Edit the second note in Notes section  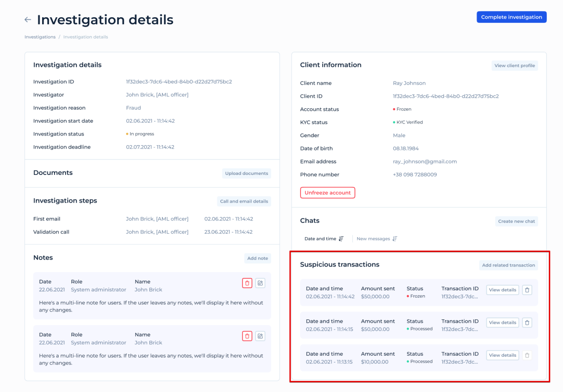(x=260, y=336)
